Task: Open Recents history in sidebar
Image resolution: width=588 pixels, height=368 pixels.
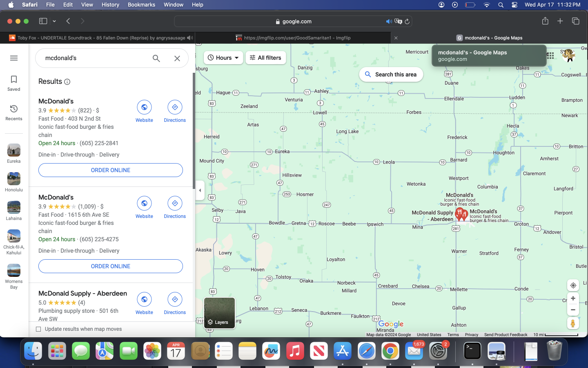Action: 14,112
